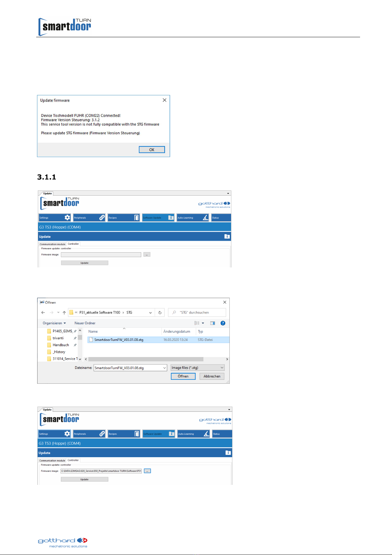392x555 pixels.
Task: Click Update header download icon above filled firmware path
Action: tap(228, 453)
